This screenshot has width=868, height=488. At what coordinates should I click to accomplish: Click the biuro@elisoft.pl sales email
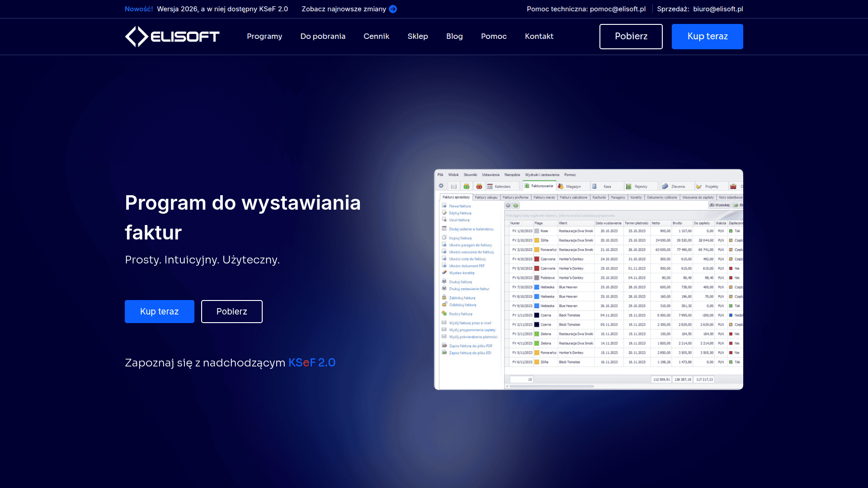[x=718, y=9]
